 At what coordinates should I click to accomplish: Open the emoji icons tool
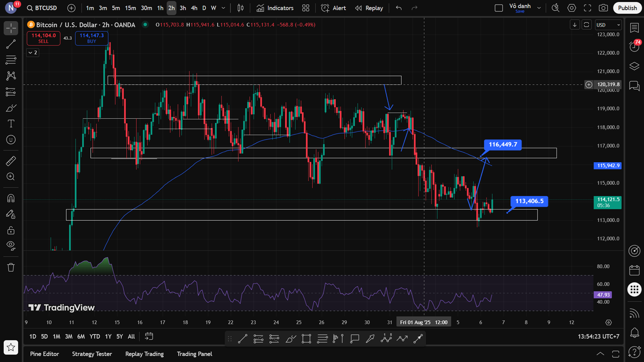[x=11, y=140]
